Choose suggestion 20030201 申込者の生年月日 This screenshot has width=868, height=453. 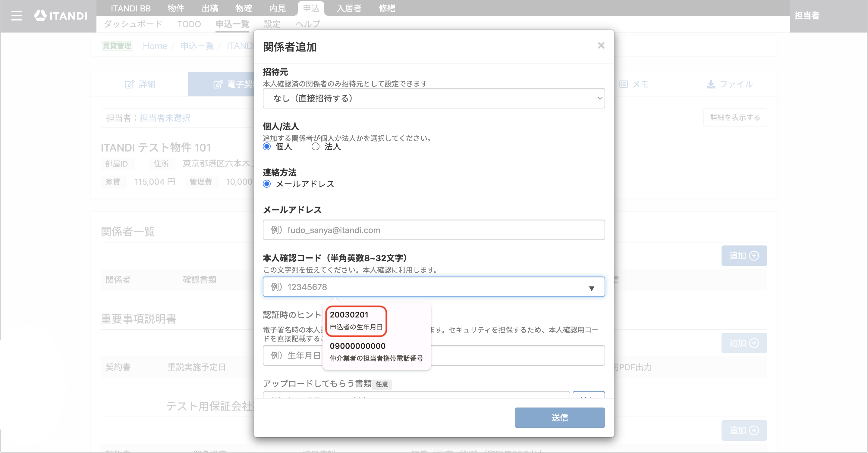[356, 321]
